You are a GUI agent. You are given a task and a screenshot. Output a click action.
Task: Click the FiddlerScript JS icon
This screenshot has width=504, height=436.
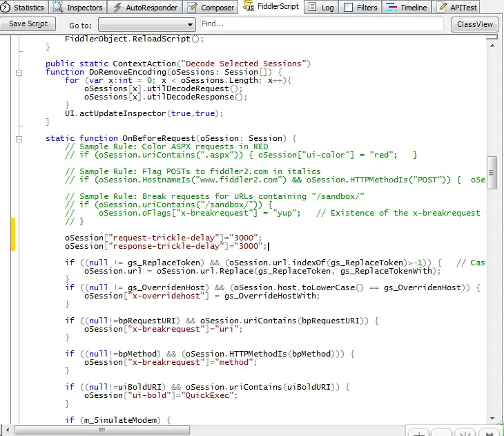point(249,6)
